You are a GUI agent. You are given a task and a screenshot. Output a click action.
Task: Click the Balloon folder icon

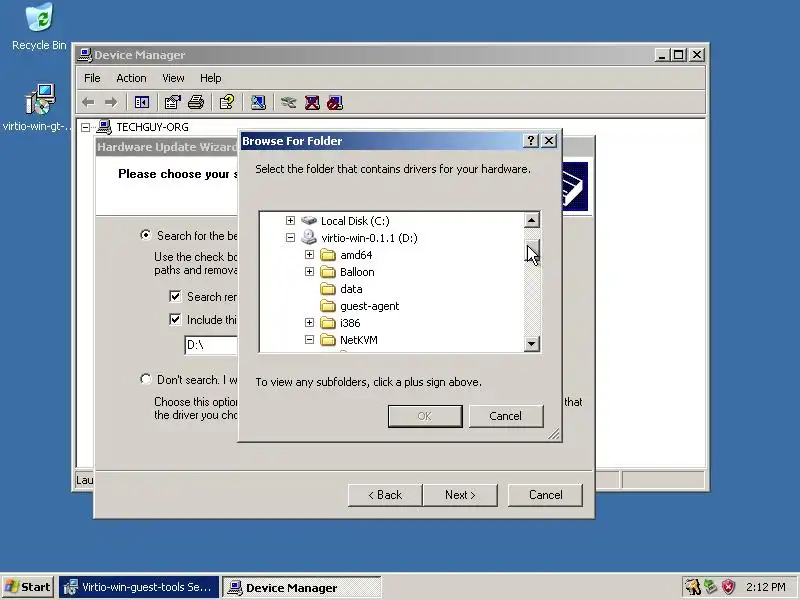[328, 271]
